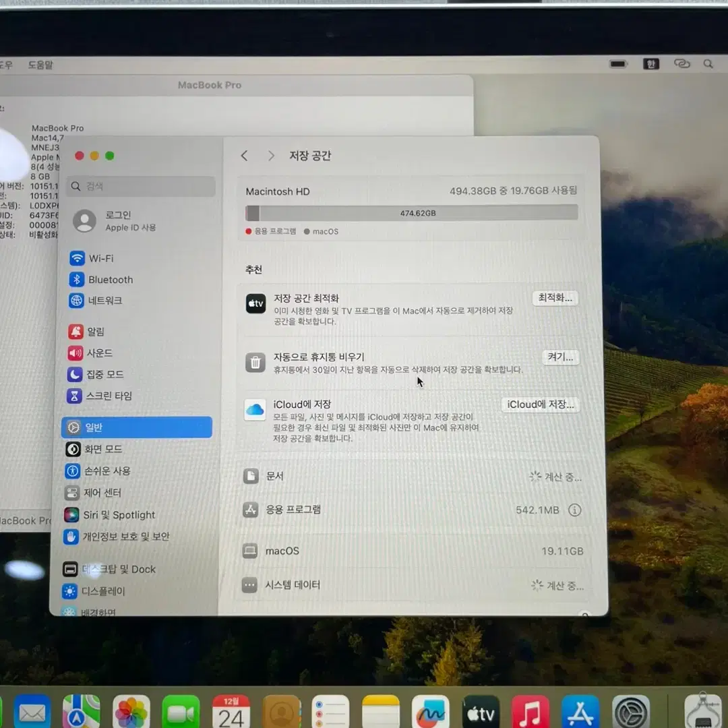Click the Apple TV icon beside 저장 공간 최적화
The width and height of the screenshot is (728, 728).
pos(256,303)
